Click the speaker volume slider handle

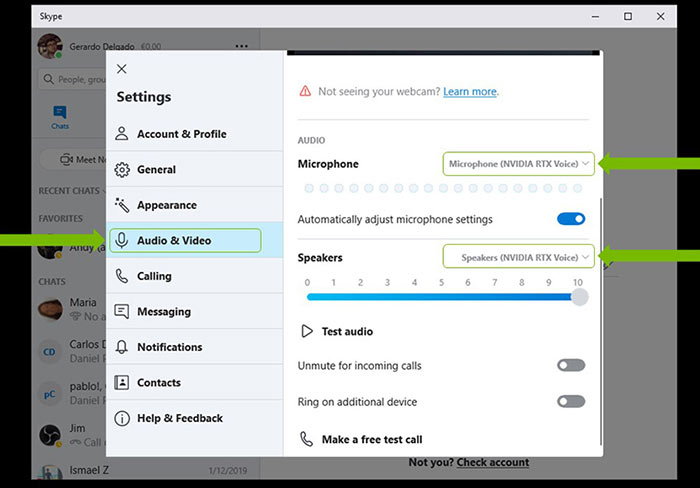click(x=579, y=297)
